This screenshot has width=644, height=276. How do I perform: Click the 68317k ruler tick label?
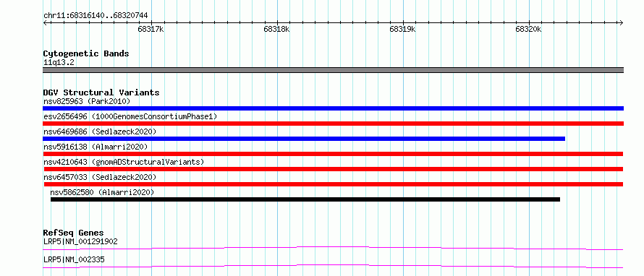[x=151, y=30]
